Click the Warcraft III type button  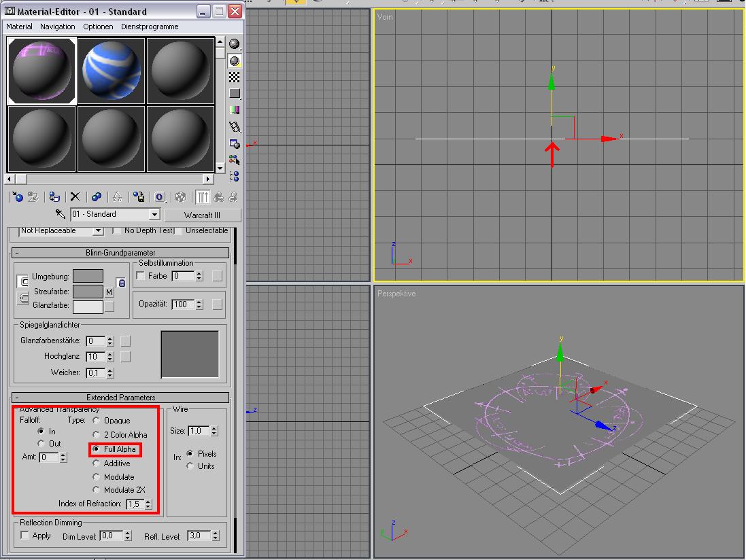202,215
